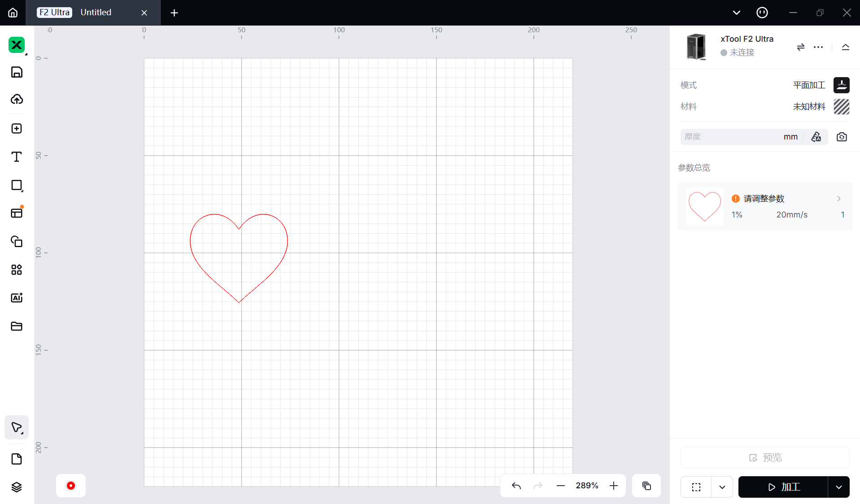
Task: Open the layers panel icon
Action: pos(17,487)
